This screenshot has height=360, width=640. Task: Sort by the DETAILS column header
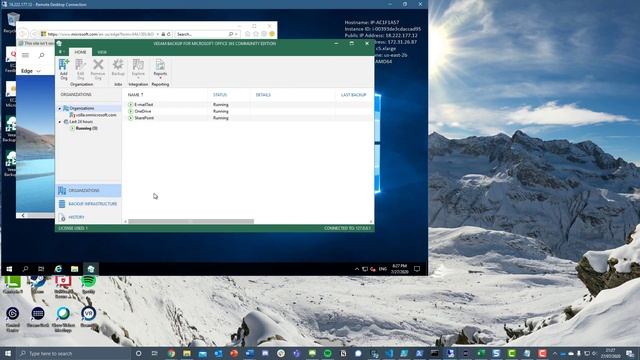coord(263,95)
